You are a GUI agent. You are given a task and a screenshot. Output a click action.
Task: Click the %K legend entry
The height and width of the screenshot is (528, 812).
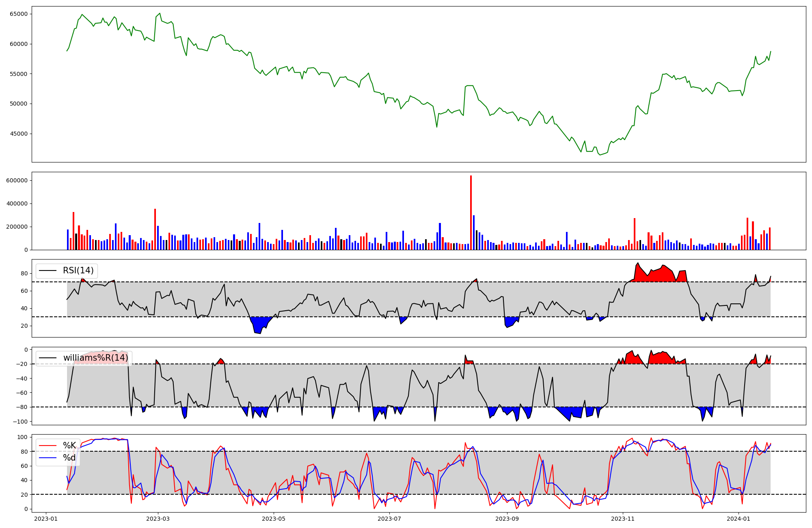click(69, 446)
